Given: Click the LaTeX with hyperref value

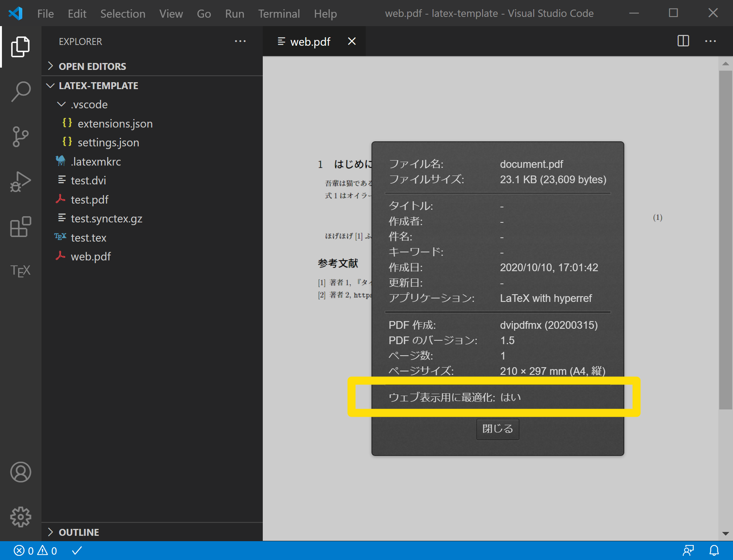Looking at the screenshot, I should click(x=546, y=298).
